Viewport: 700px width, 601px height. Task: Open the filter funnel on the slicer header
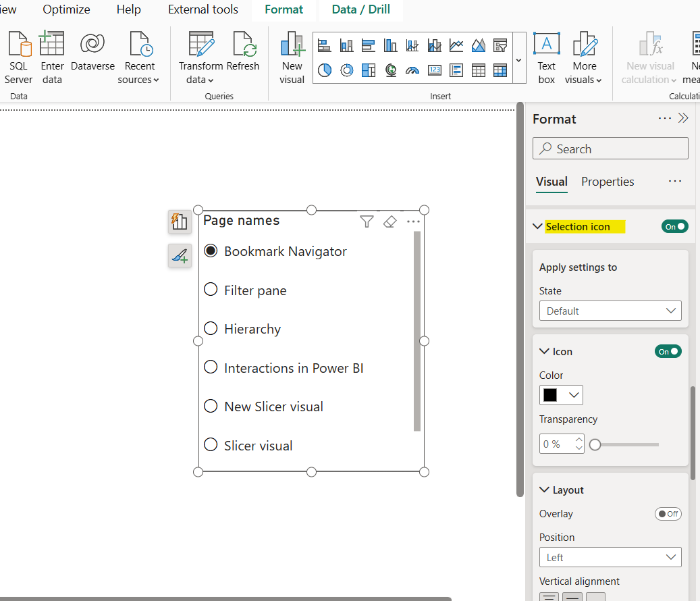click(x=367, y=221)
